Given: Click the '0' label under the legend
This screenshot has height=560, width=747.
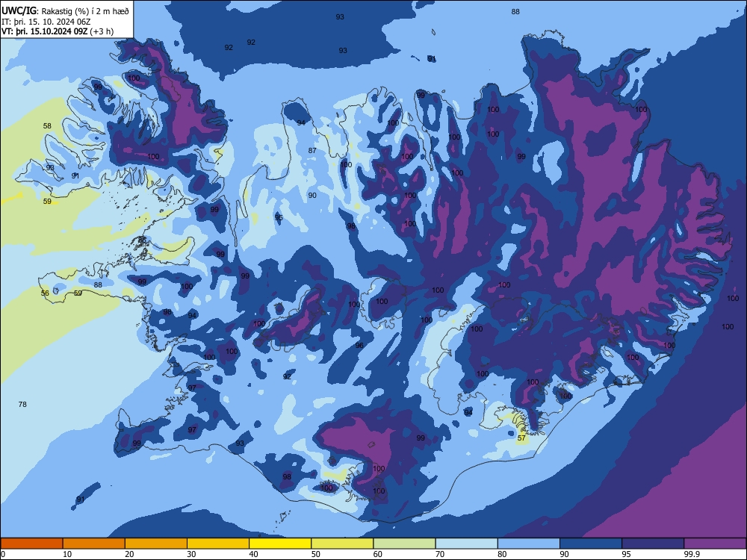Looking at the screenshot, I should (3, 554).
